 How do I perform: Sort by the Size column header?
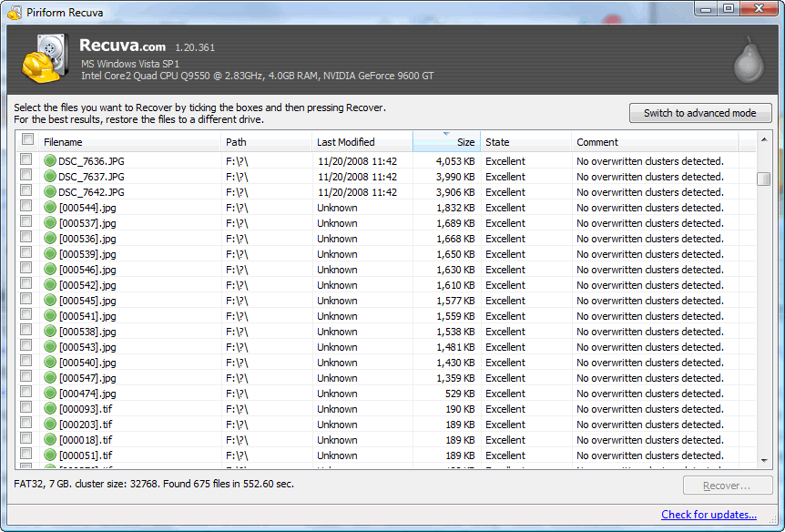446,142
